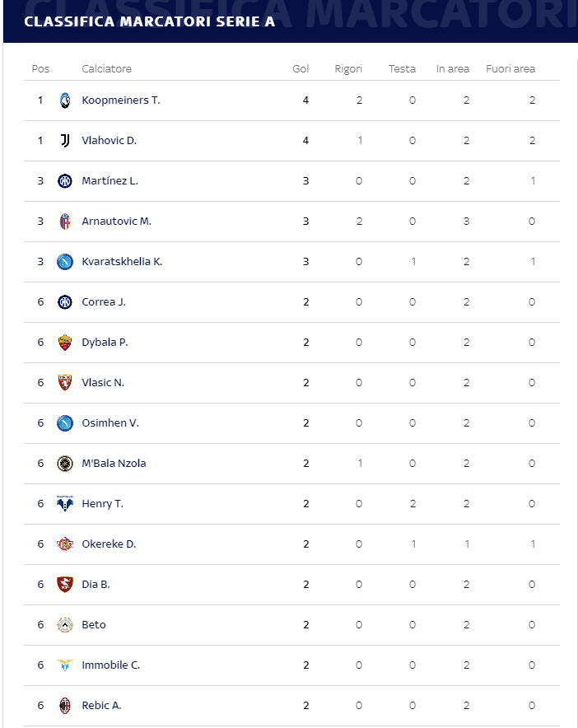Click the Torino badge next to Vlasic
Screen dimensions: 578x728
65,383
